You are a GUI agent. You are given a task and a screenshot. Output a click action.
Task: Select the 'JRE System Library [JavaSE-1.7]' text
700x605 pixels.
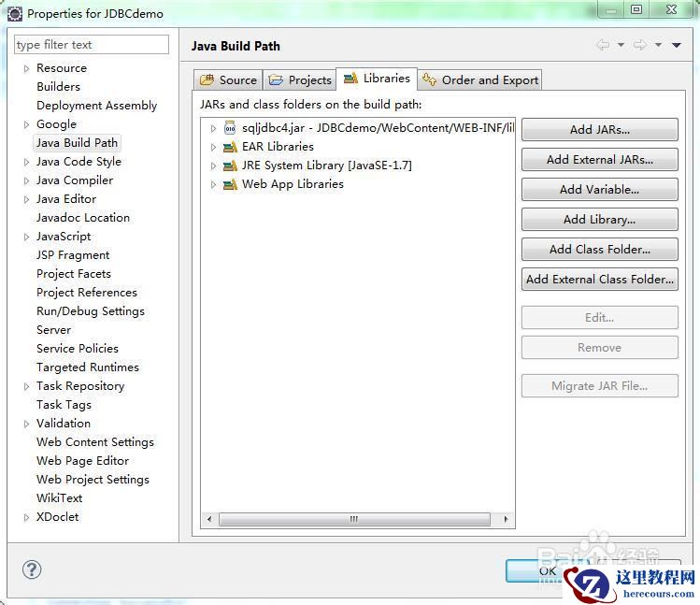pyautogui.click(x=327, y=166)
